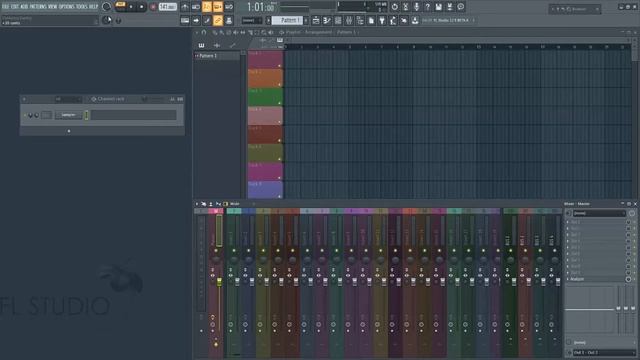
Task: Click the Pattern 1 selector field
Action: point(287,20)
